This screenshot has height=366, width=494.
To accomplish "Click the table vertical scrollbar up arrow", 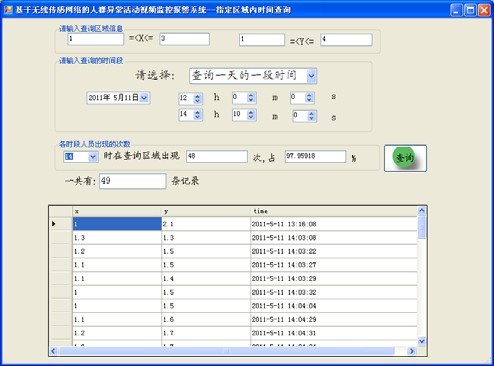I will [422, 211].
